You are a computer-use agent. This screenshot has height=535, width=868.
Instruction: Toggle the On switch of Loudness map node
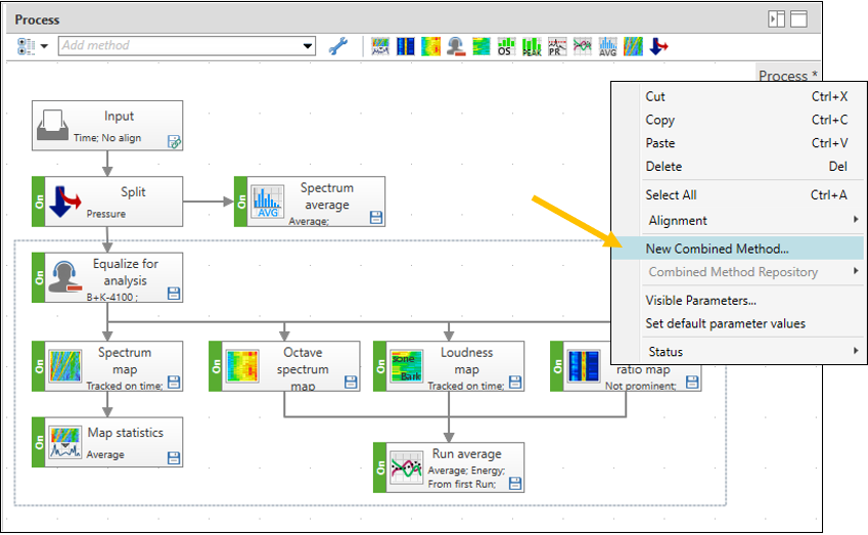(x=380, y=366)
